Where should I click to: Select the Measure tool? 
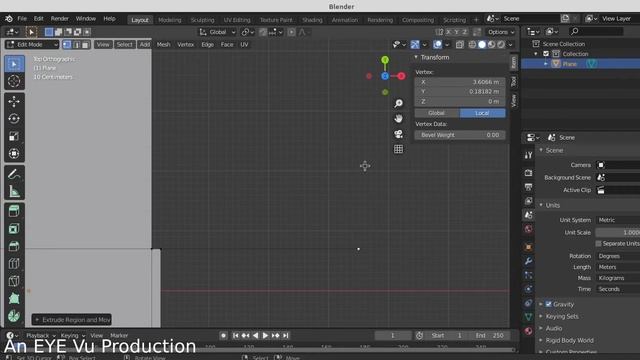14,191
